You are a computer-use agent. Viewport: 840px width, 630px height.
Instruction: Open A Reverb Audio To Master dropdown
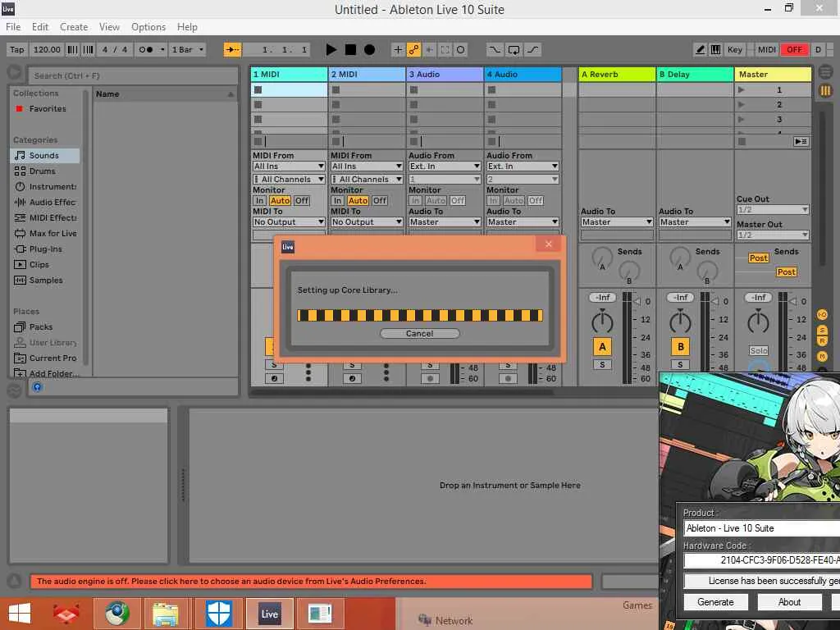[617, 221]
